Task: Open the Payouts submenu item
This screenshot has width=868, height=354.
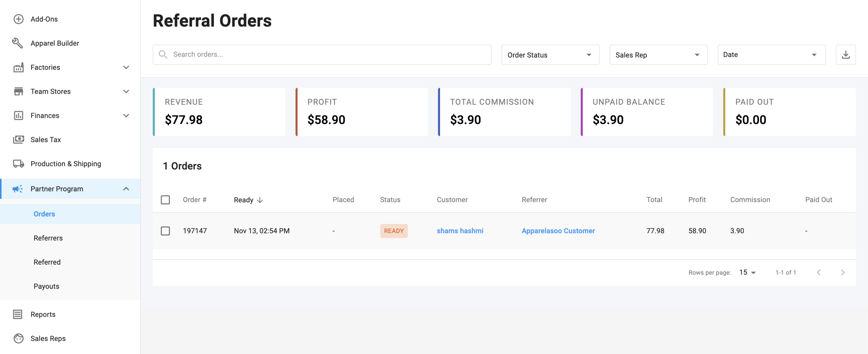Action: (x=46, y=286)
